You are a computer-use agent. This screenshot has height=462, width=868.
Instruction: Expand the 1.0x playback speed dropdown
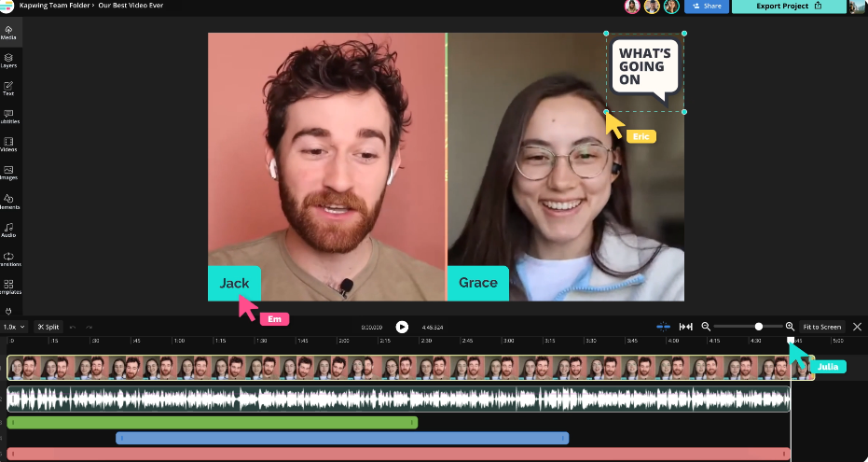[x=13, y=327]
